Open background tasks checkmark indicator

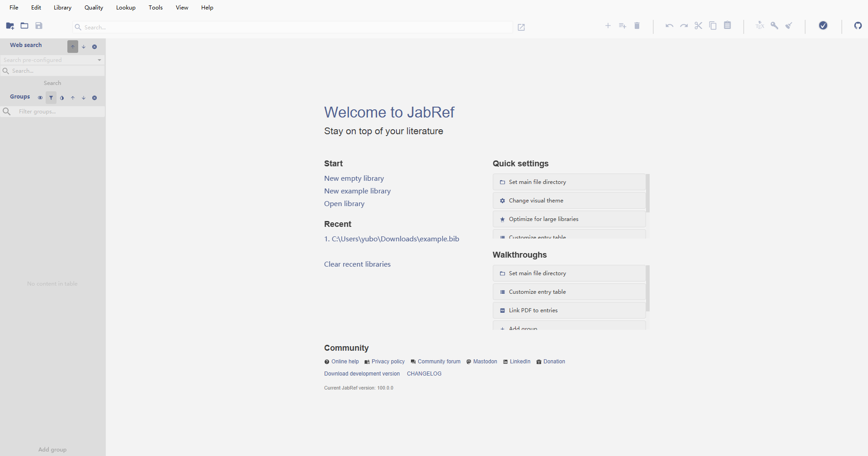tap(823, 26)
